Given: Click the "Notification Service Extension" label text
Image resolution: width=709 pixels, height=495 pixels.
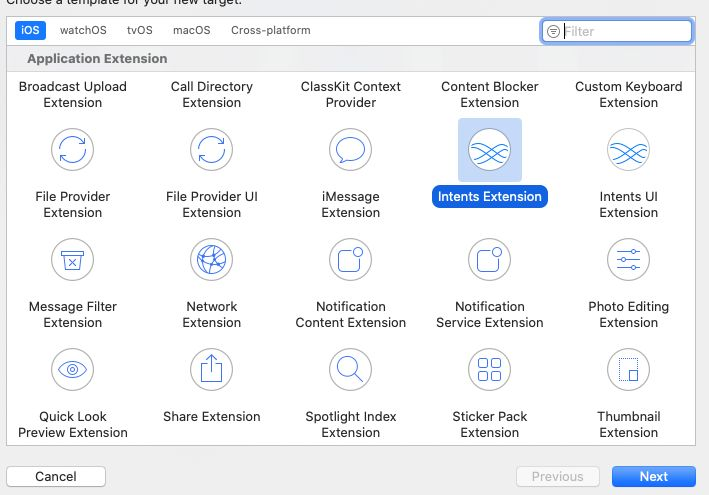Looking at the screenshot, I should pos(490,314).
